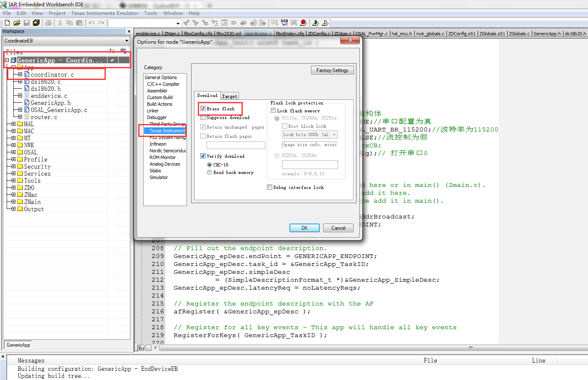Redo the edit from toolbar
Screen dimensions: 588x380
coord(101,23)
